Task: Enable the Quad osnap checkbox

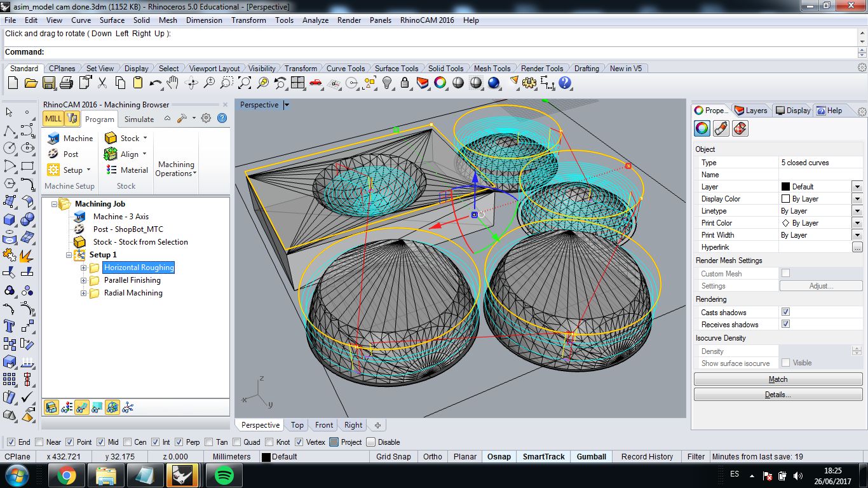Action: [x=237, y=442]
